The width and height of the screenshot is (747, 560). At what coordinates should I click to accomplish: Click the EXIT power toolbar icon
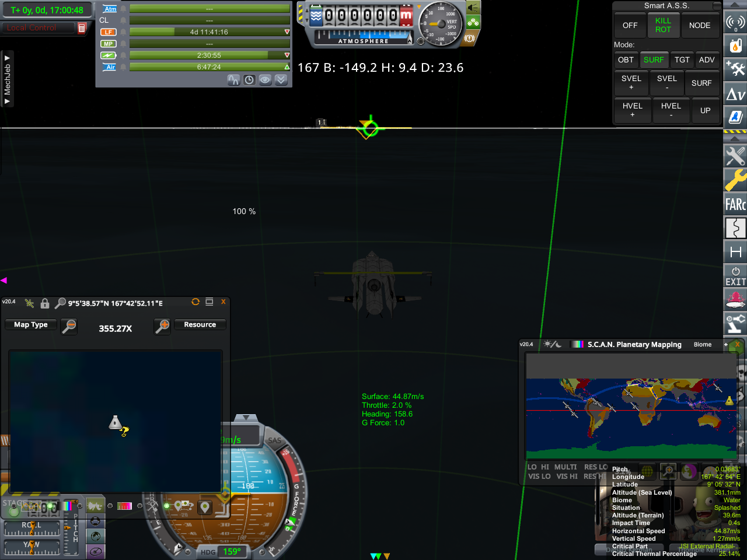735,275
